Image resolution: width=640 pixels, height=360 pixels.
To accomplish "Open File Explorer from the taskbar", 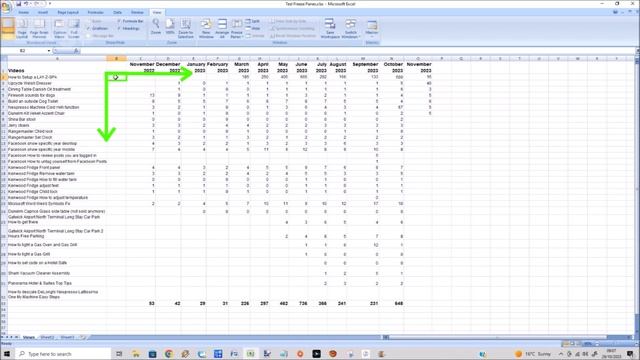I will (x=136, y=353).
